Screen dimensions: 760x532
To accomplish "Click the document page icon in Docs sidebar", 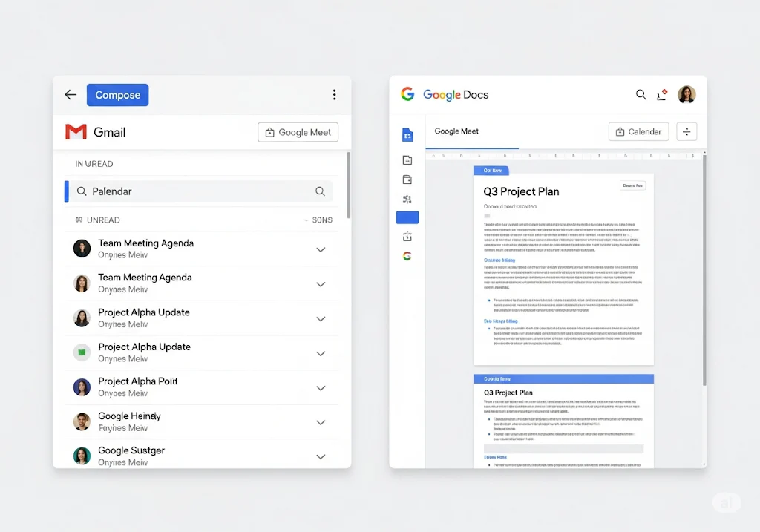I will (407, 160).
